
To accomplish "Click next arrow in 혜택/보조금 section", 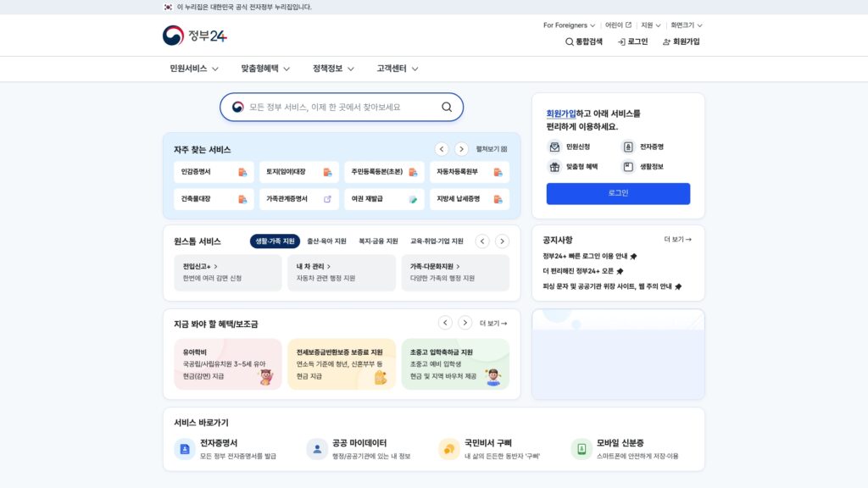I will pos(465,323).
